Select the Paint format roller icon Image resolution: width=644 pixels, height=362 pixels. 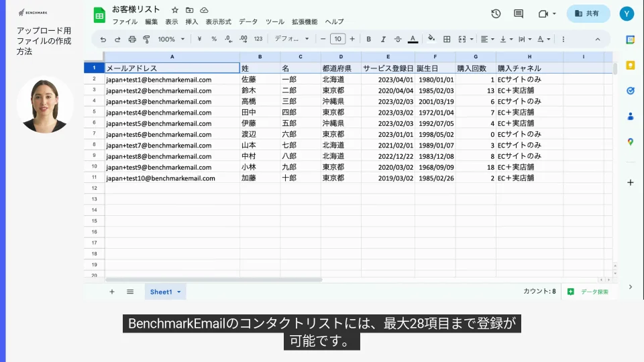(147, 40)
